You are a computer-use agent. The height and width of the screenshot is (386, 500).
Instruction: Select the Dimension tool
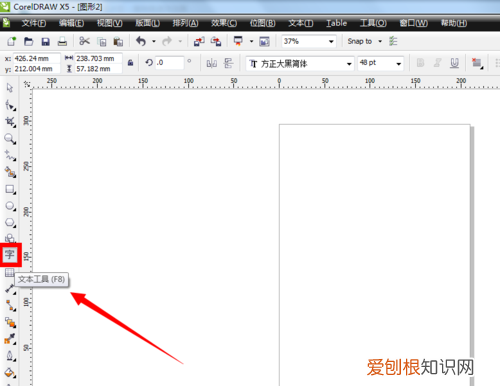coord(10,289)
